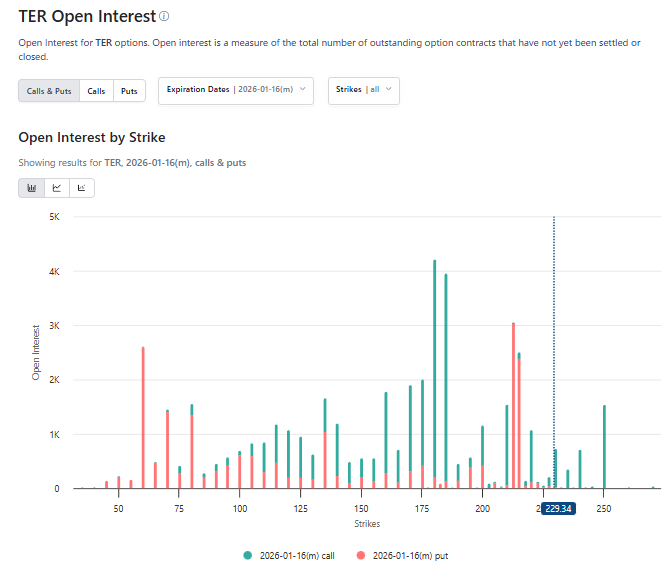Click the info icon beside TER Open Interest
This screenshot has height=567, width=671.
point(165,17)
